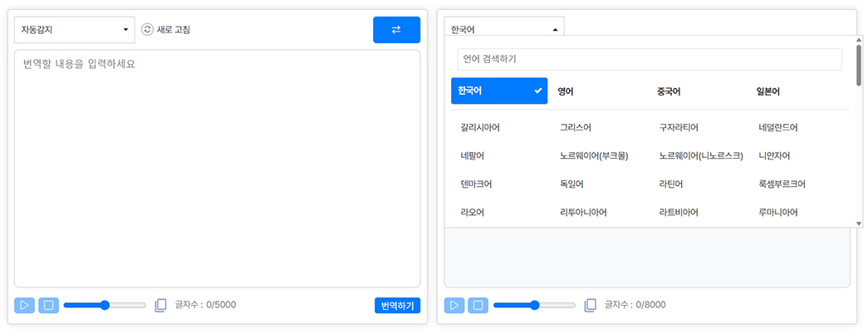Click the refresh icon beside 새로 고침
This screenshot has width=868, height=334.
[148, 30]
